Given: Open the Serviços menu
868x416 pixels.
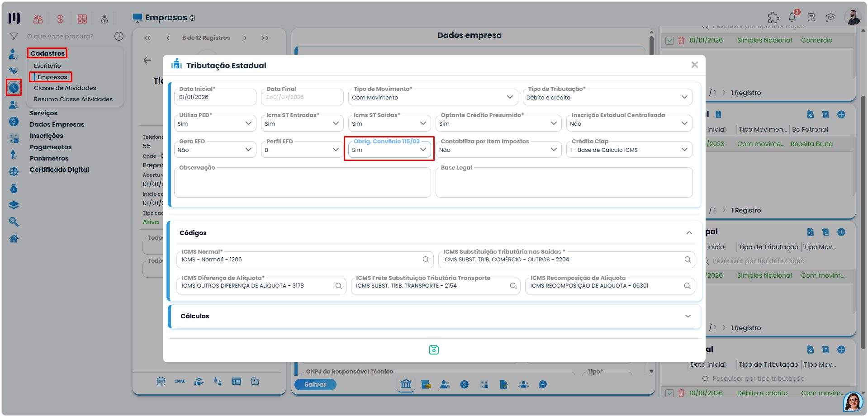Looking at the screenshot, I should (x=43, y=113).
